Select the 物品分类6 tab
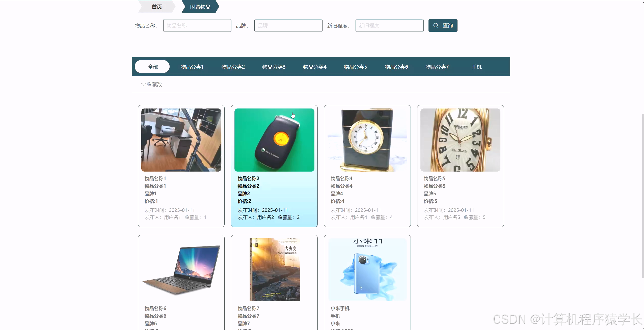Screen dimensions: 644x330 coord(396,67)
